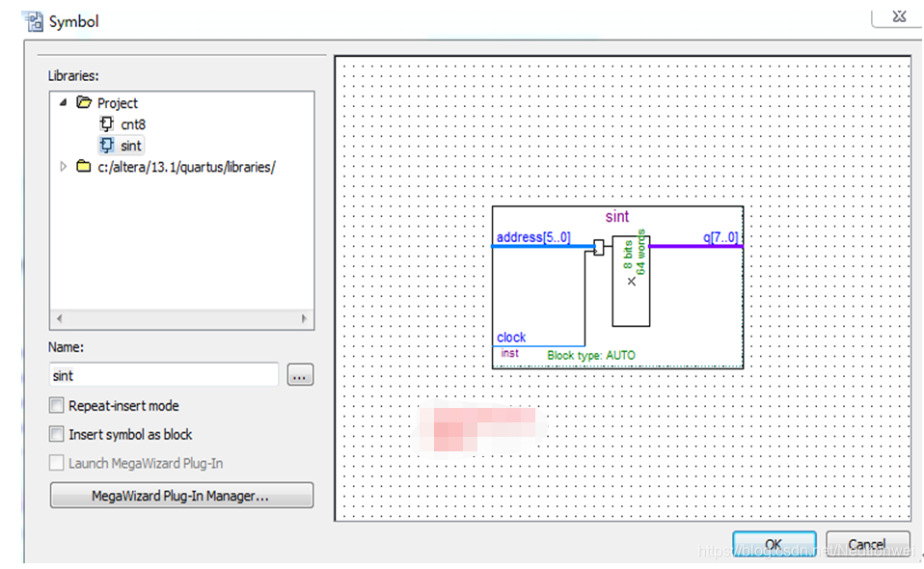Click the Project open-folder icon
This screenshot has width=924, height=569.
84,102
